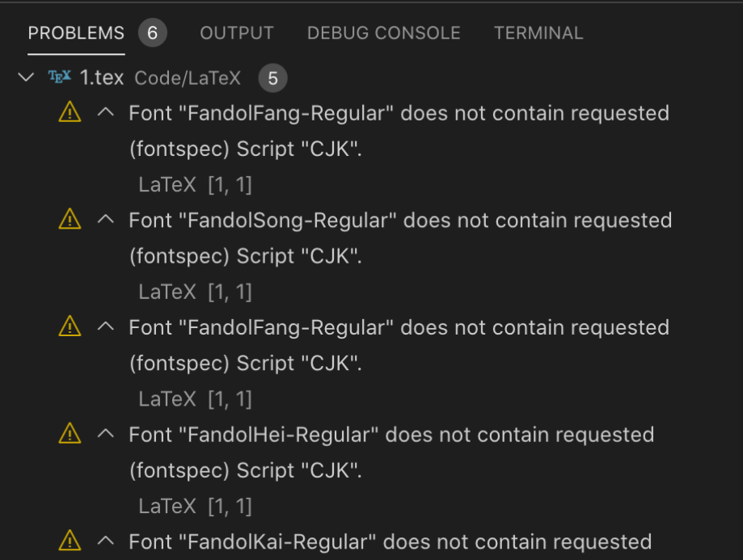
Task: Open the DEBUG CONSOLE tab
Action: (383, 32)
